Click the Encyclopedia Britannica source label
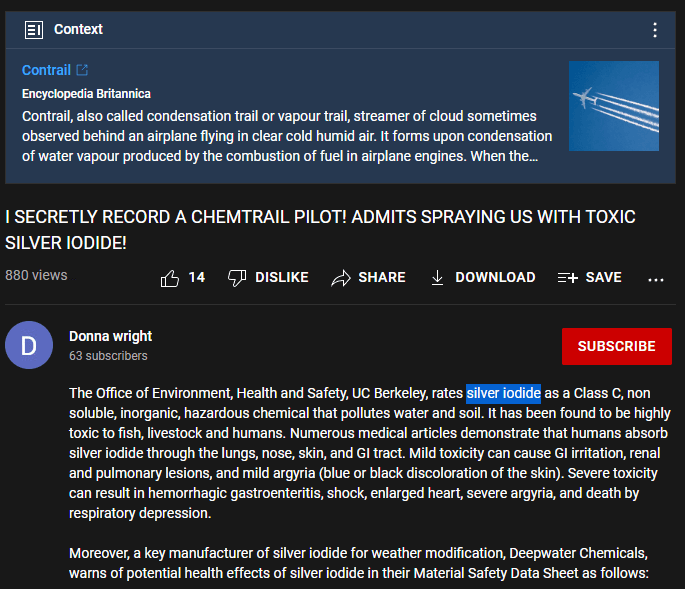 click(86, 94)
